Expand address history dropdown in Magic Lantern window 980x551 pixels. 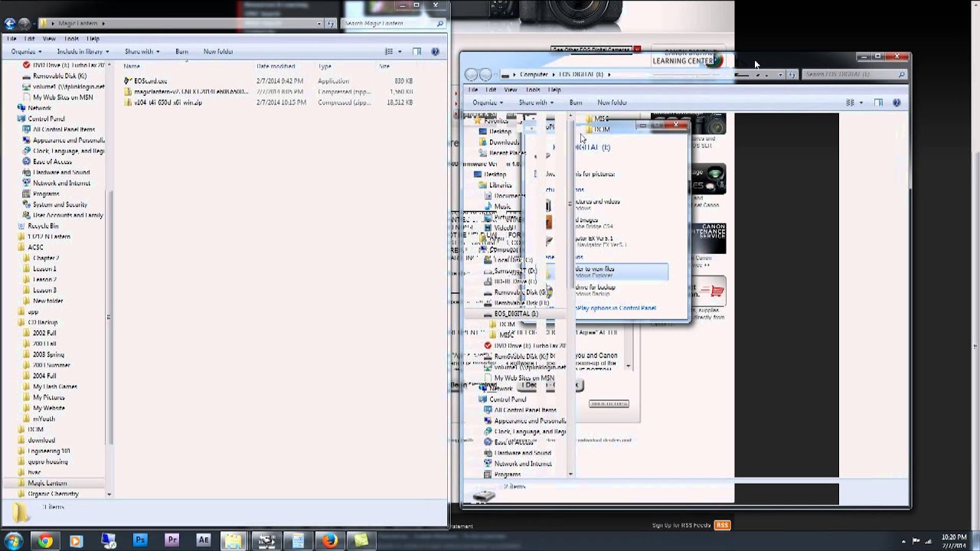pos(320,24)
